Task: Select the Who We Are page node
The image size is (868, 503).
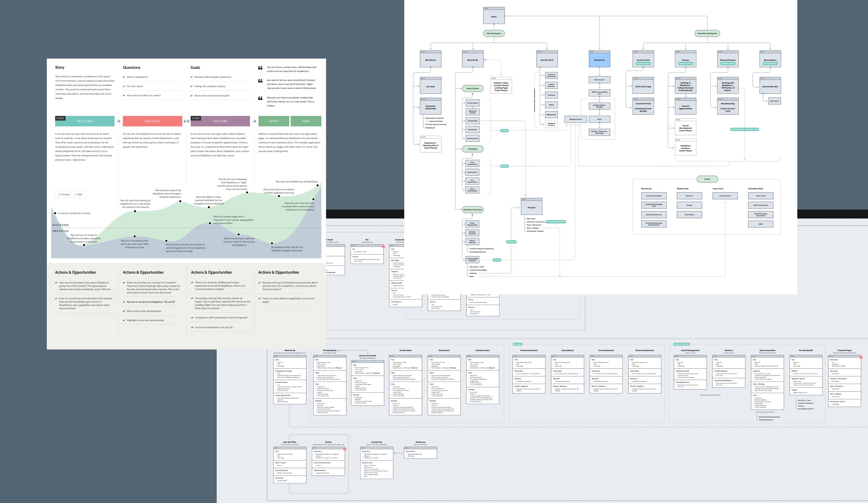Action: (430, 59)
